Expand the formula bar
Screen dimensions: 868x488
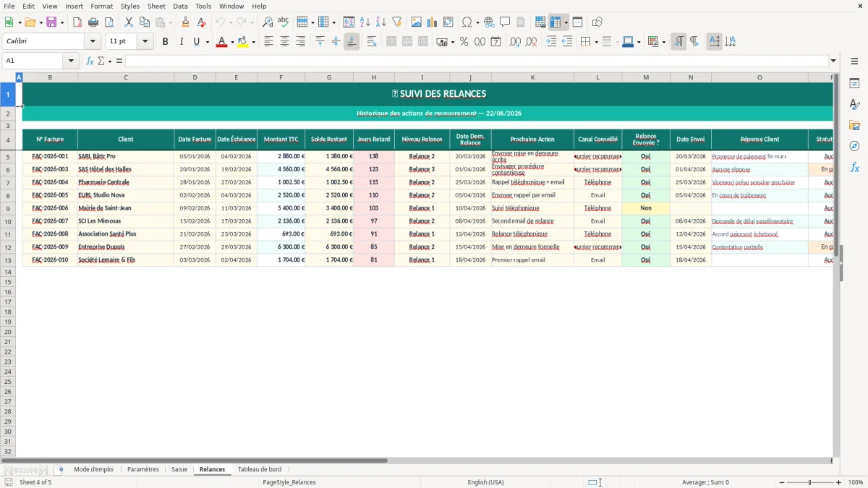pos(833,61)
